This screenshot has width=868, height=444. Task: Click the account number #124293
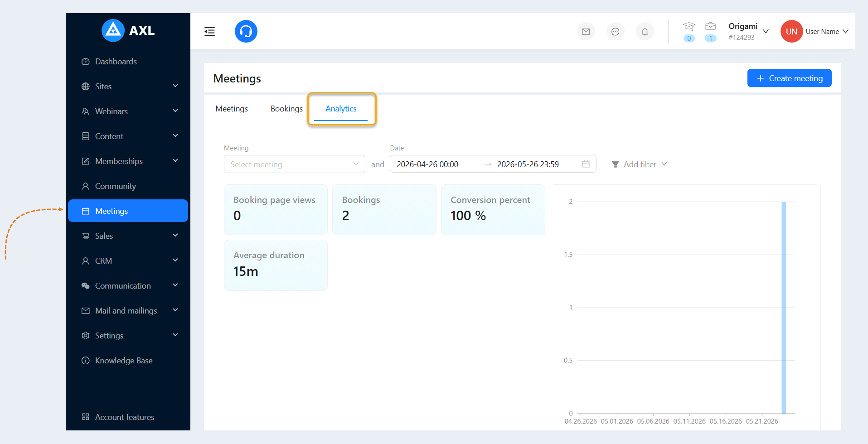[x=742, y=38]
